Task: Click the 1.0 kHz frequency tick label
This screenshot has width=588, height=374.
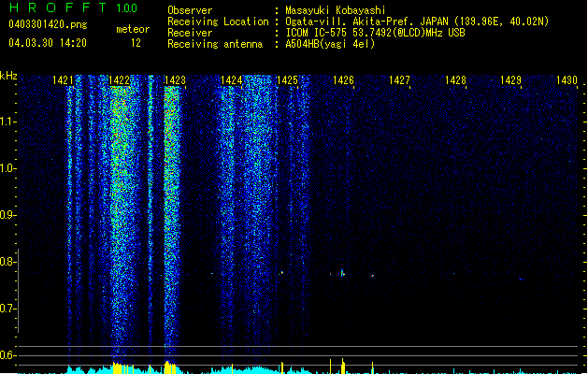Action: pos(7,168)
